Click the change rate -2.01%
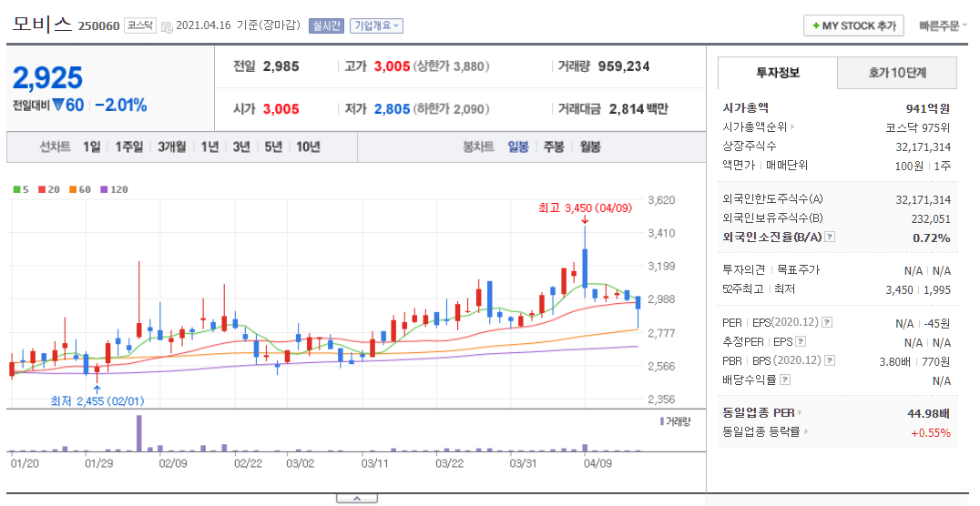This screenshot has width=980, height=506. (121, 105)
